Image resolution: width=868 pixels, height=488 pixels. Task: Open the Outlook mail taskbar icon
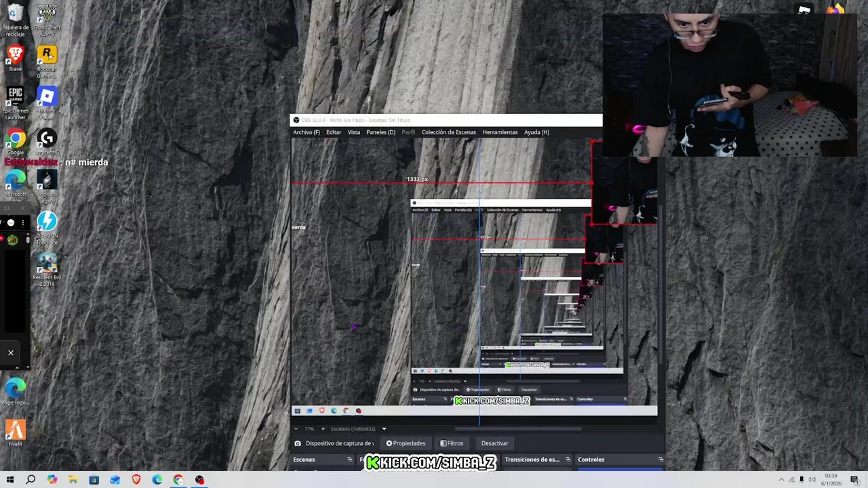115,480
